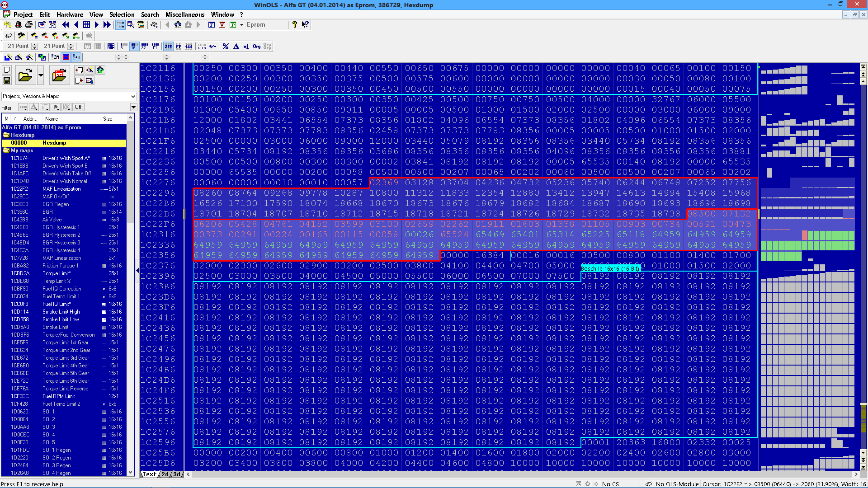This screenshot has height=488, width=868.
Task: Click the filter Off button
Action: pyautogui.click(x=79, y=107)
